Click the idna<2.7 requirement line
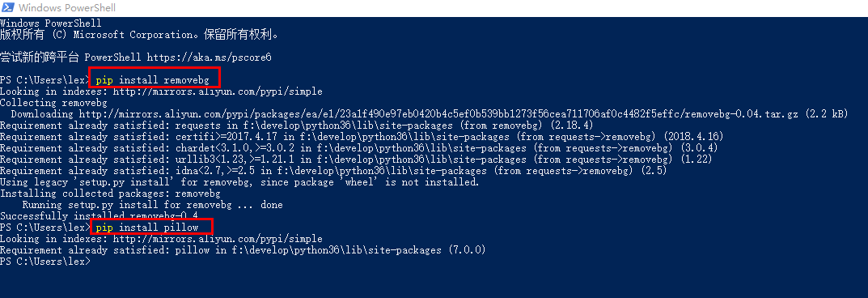 click(334, 171)
